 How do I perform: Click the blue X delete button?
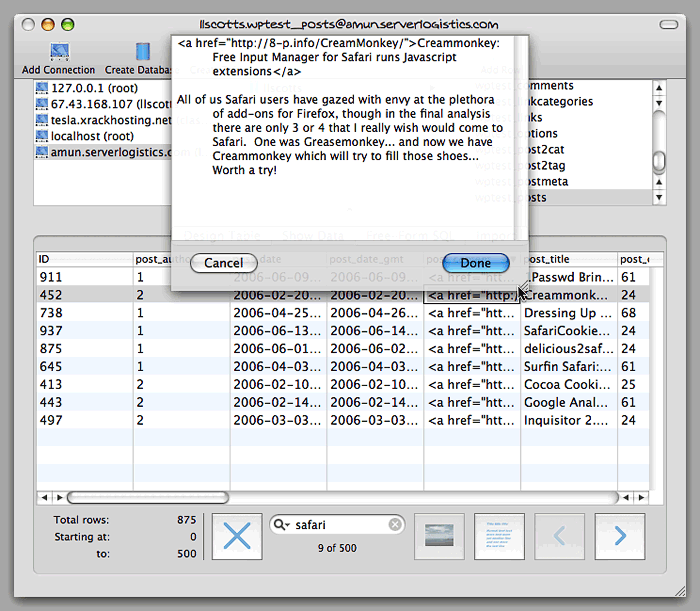(237, 536)
